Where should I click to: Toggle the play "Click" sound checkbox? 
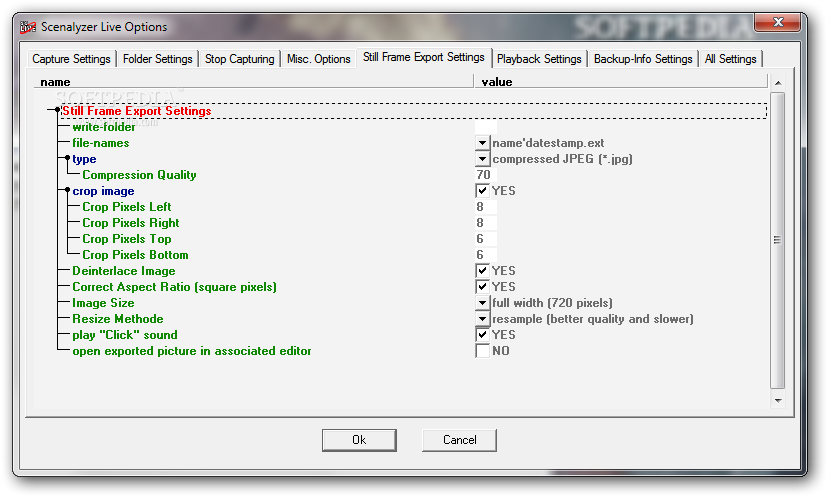click(x=482, y=335)
